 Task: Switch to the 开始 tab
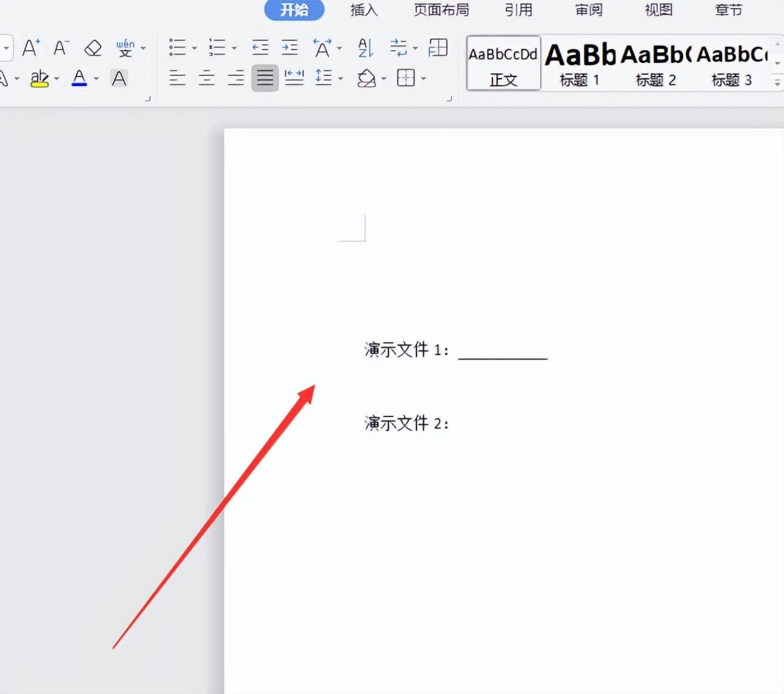pyautogui.click(x=295, y=10)
